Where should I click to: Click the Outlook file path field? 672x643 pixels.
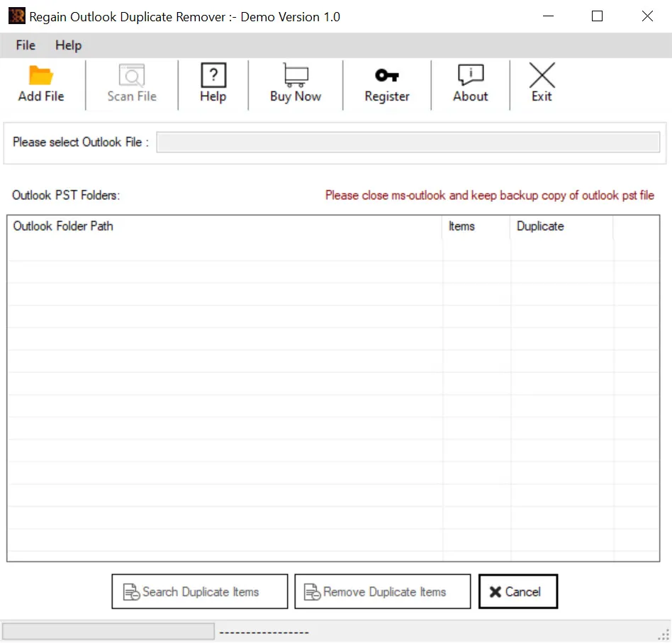click(x=408, y=142)
